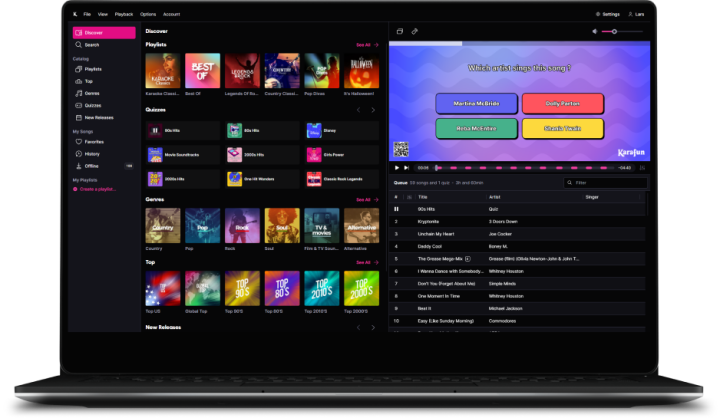Open the Country genre thumbnail
Image resolution: width=720 pixels, height=418 pixels.
coord(163,225)
